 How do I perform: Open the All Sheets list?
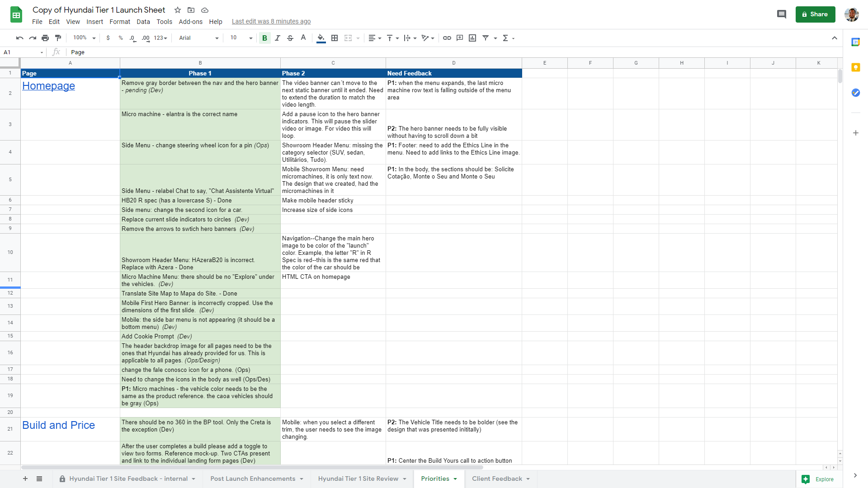click(x=39, y=479)
